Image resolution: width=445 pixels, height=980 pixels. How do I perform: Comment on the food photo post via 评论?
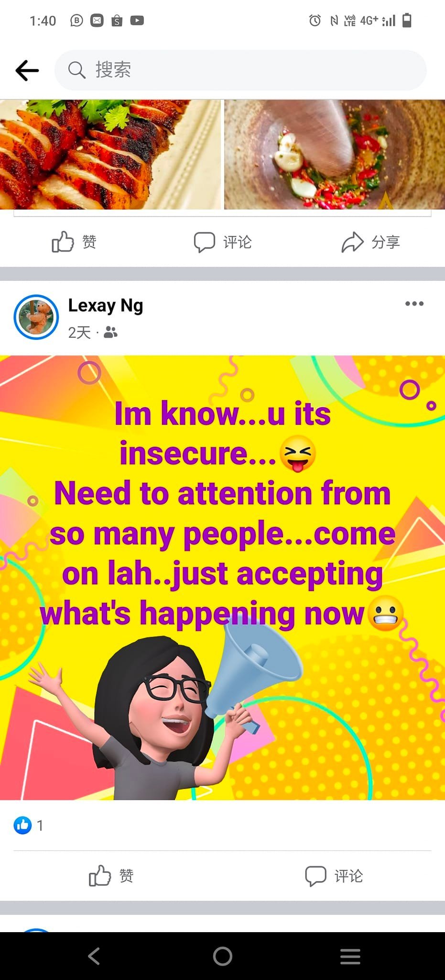coord(222,242)
